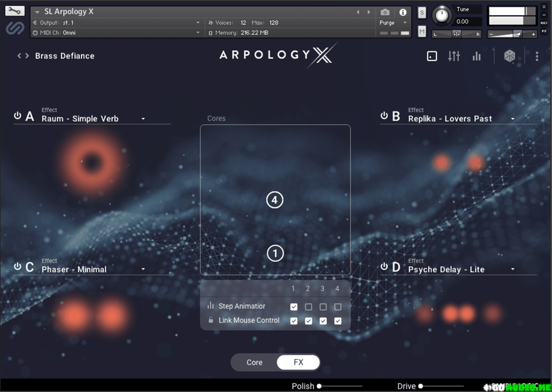Minimize the instrument with the minus button

click(x=544, y=15)
